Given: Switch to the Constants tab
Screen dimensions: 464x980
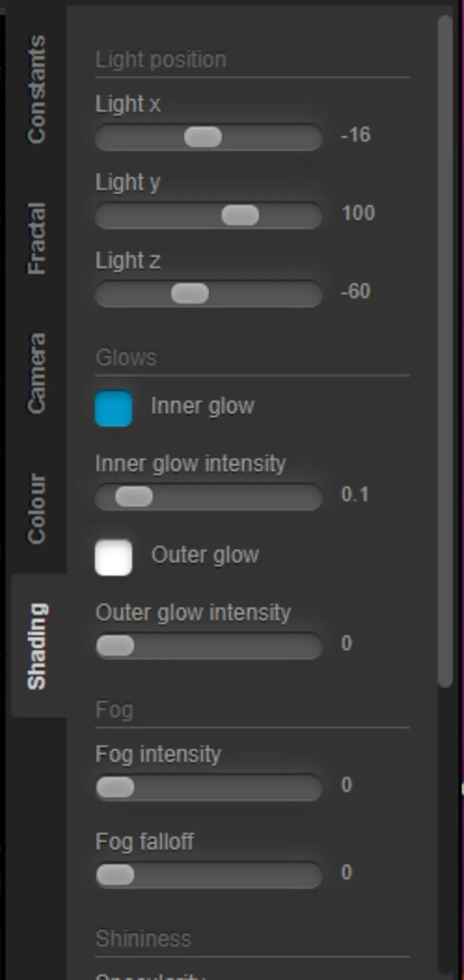Looking at the screenshot, I should [37, 89].
